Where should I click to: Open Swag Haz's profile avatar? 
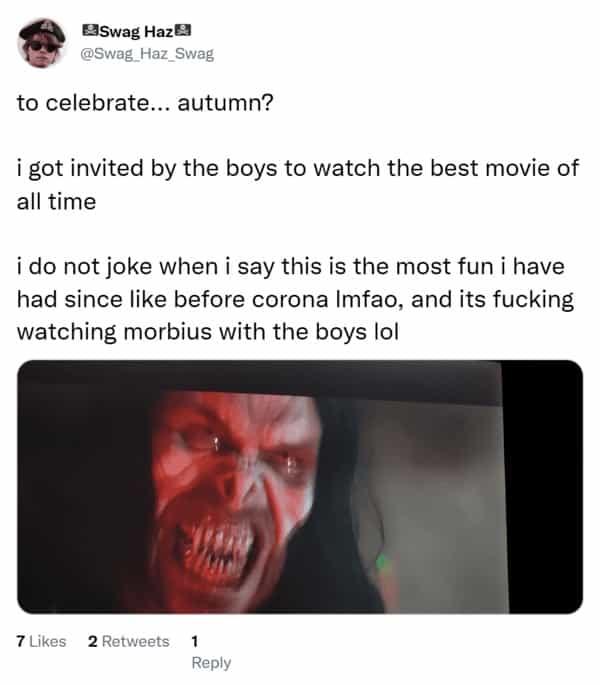[x=42, y=43]
